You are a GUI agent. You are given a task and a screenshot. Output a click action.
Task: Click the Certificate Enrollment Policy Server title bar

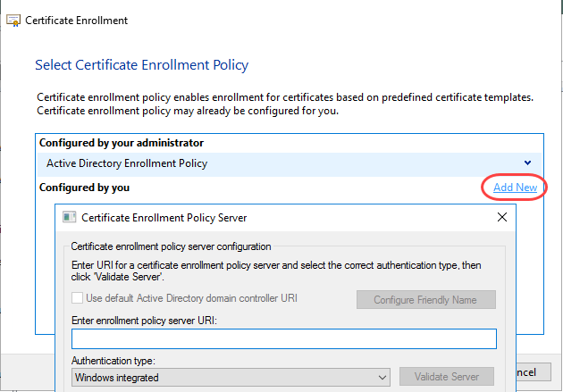click(285, 218)
